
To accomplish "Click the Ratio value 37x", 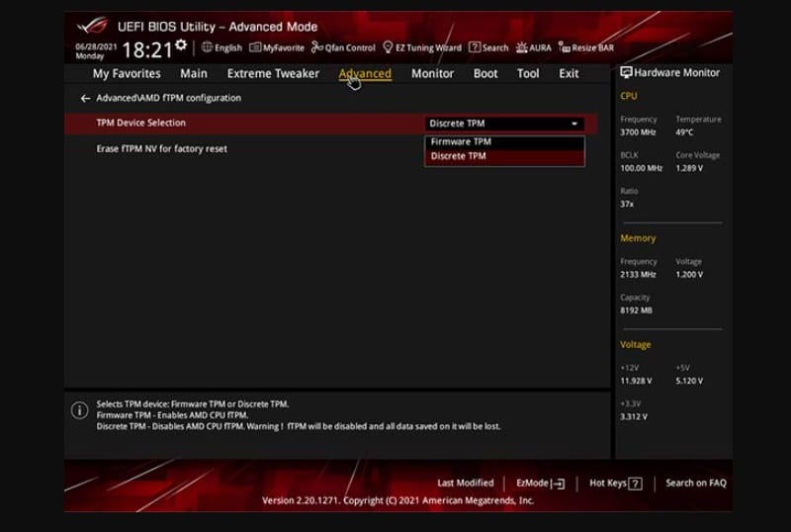I will [627, 204].
